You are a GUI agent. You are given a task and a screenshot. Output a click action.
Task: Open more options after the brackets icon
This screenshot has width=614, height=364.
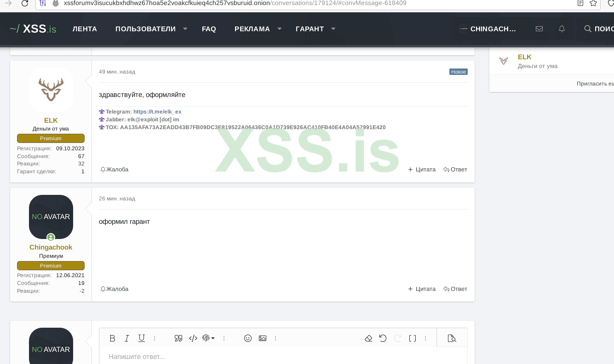tap(425, 338)
